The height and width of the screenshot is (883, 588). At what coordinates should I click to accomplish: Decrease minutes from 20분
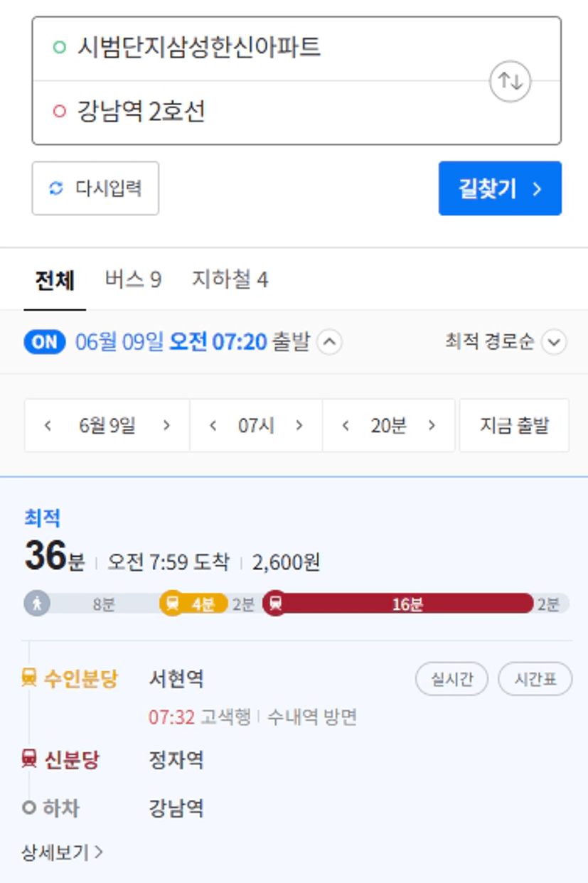pyautogui.click(x=346, y=425)
